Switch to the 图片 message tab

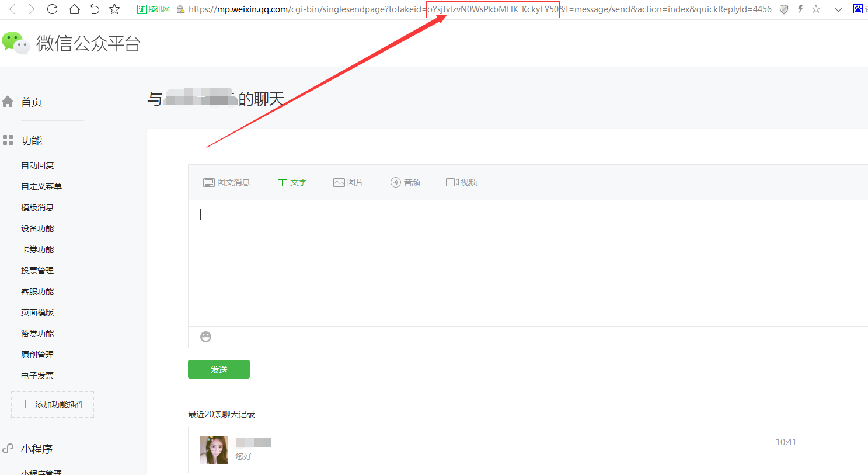[x=348, y=182]
